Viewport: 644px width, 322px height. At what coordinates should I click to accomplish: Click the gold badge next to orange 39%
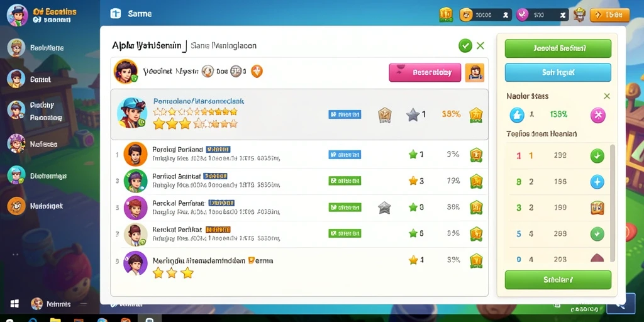coord(475,114)
